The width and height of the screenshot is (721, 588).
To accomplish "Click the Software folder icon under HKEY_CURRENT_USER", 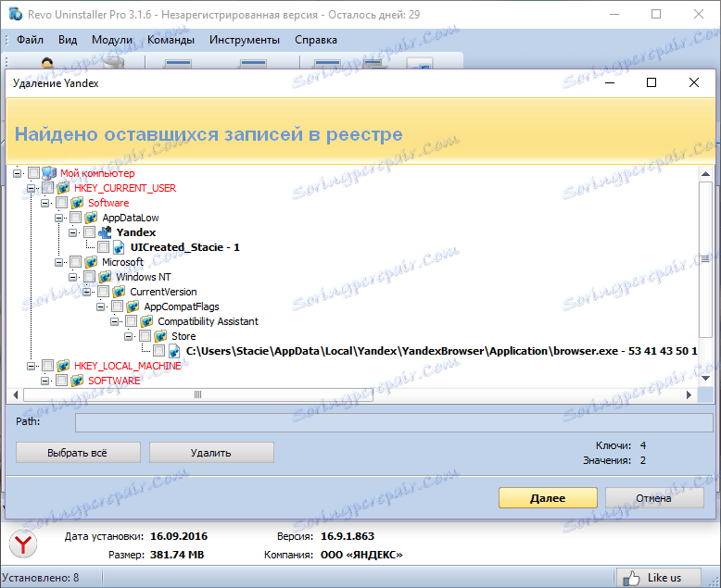I will [77, 203].
